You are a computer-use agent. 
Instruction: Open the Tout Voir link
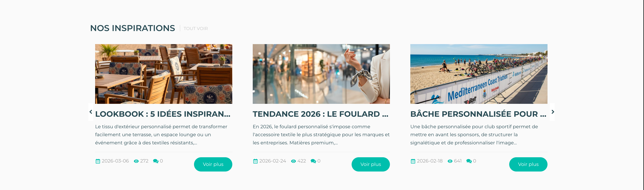[196, 29]
